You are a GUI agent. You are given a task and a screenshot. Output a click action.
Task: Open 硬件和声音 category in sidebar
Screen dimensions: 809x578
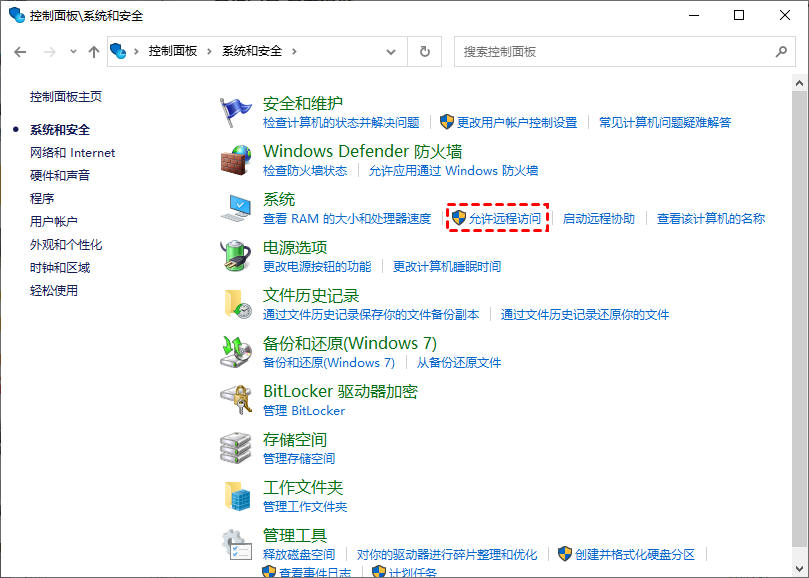point(60,175)
